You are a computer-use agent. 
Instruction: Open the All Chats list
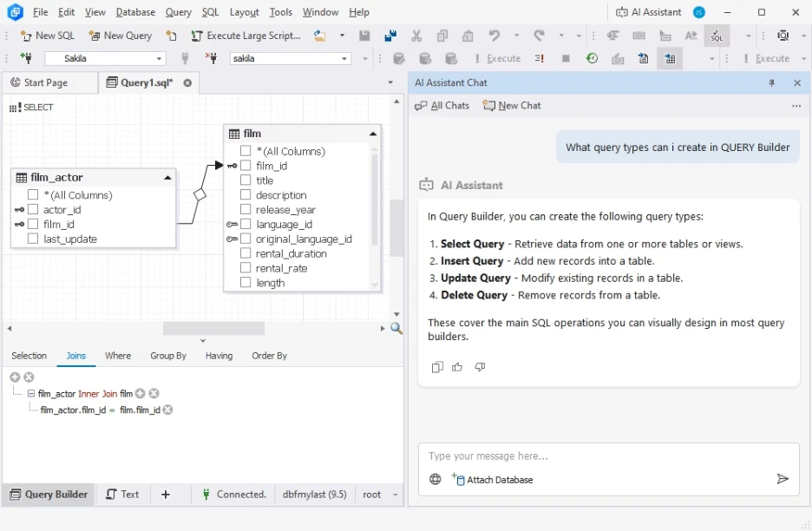click(442, 106)
